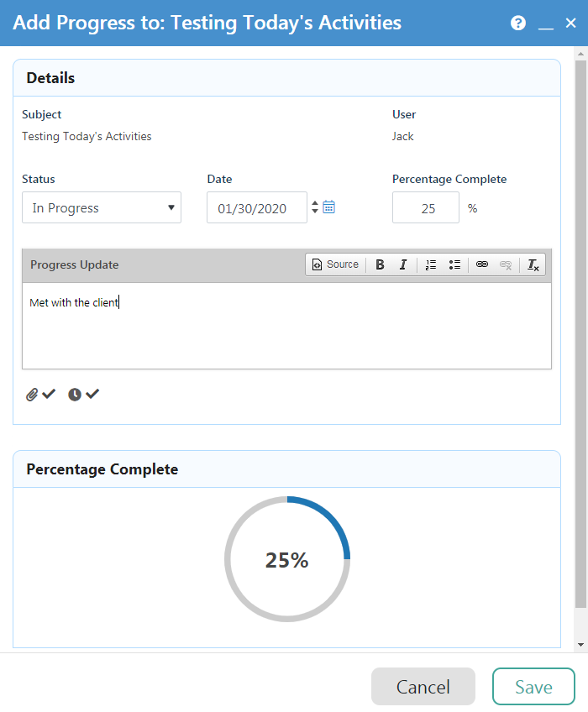Open the calendar date picker icon
The height and width of the screenshot is (712, 588).
click(x=329, y=207)
